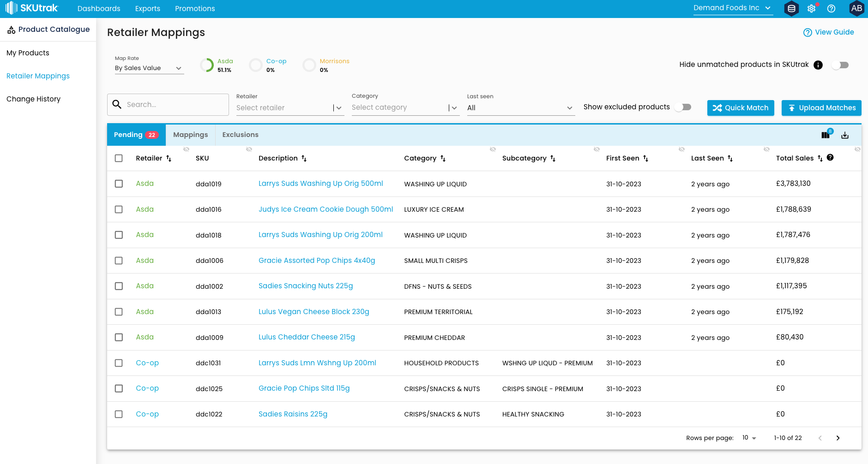
Task: Open the Demand Foods Inc account dropdown
Action: (x=733, y=8)
